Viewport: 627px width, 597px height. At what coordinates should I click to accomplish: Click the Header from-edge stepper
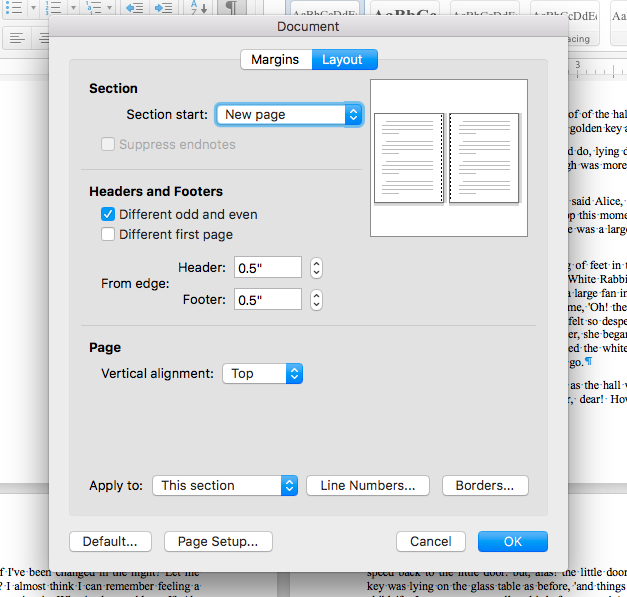click(x=316, y=268)
